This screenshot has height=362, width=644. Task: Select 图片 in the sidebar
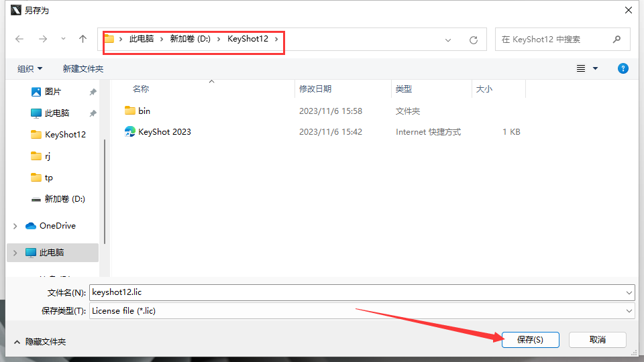(x=52, y=92)
